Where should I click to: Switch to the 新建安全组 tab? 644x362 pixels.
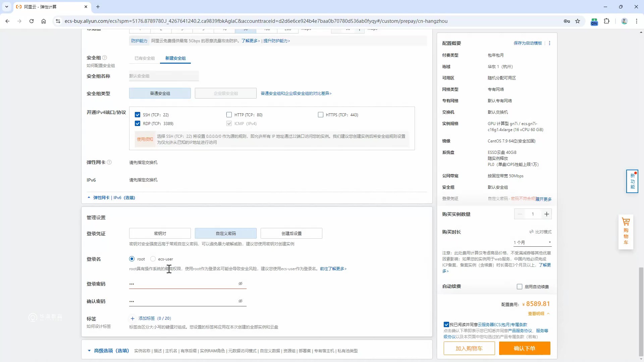click(x=175, y=58)
